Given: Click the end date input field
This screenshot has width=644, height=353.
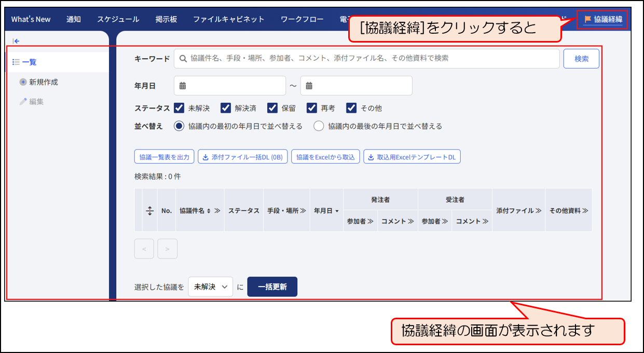Looking at the screenshot, I should click(356, 86).
